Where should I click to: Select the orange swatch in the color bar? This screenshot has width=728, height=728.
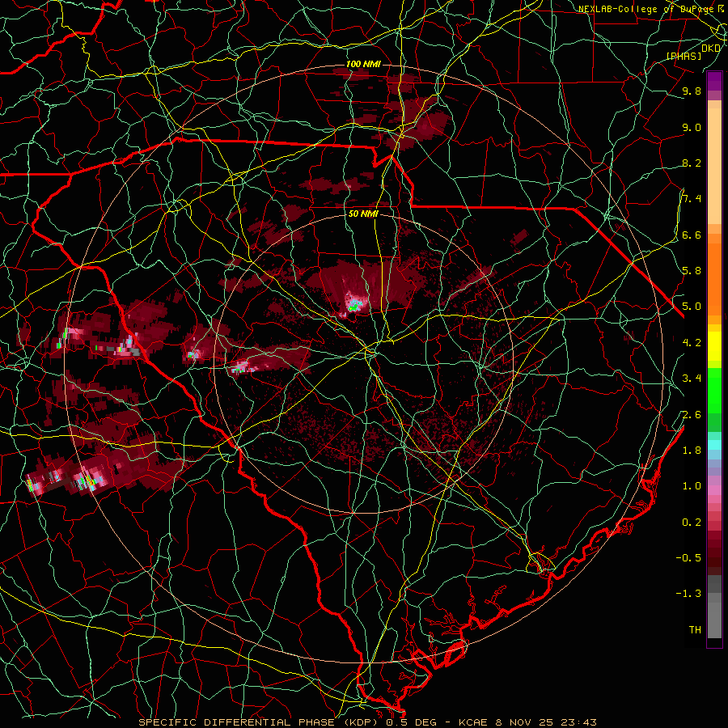pyautogui.click(x=714, y=279)
